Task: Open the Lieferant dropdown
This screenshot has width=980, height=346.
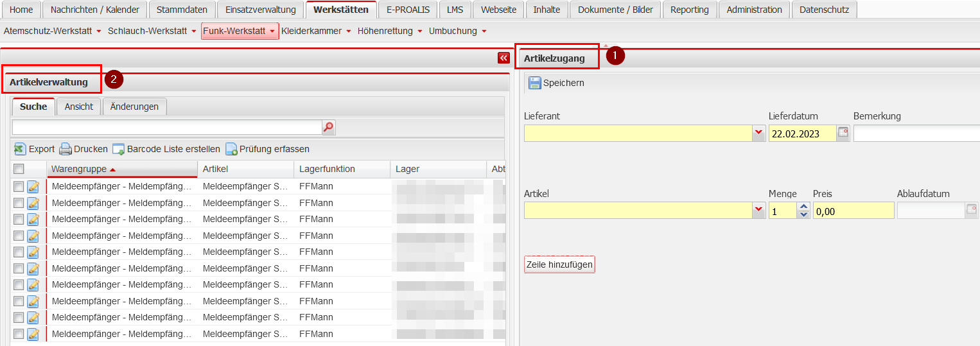Action: [759, 134]
